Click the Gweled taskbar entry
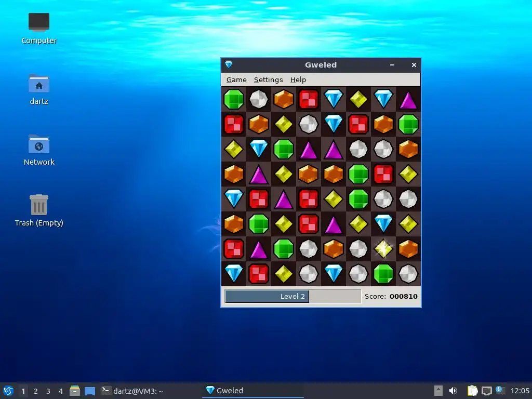The height and width of the screenshot is (399, 532). (x=253, y=391)
